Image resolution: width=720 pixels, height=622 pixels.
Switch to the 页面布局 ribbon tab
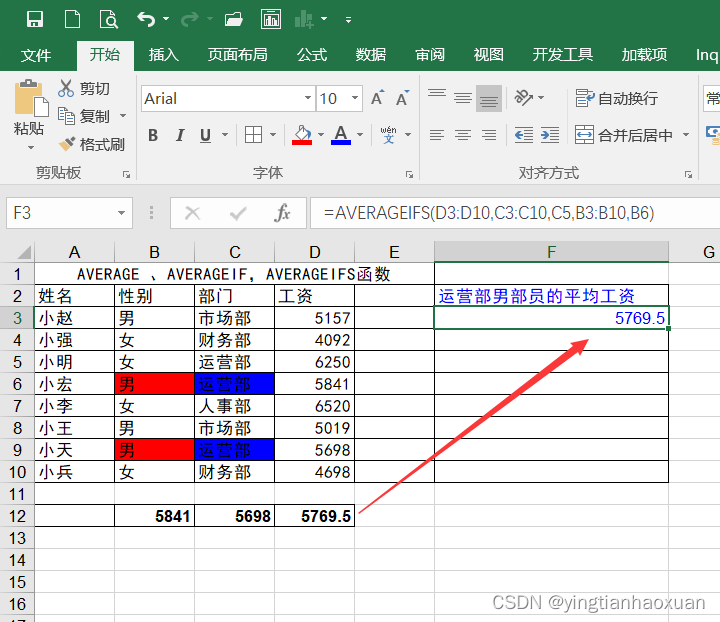237,55
